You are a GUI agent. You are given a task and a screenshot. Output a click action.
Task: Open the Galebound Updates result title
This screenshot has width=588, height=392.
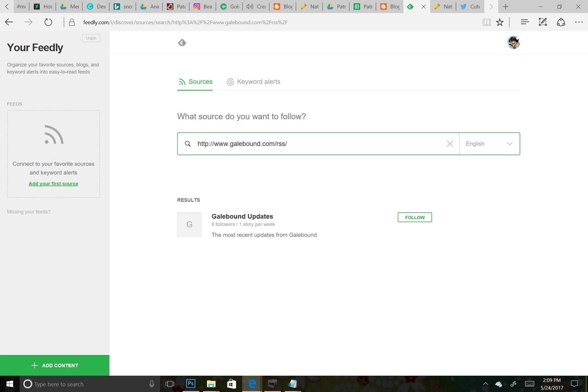click(x=242, y=216)
